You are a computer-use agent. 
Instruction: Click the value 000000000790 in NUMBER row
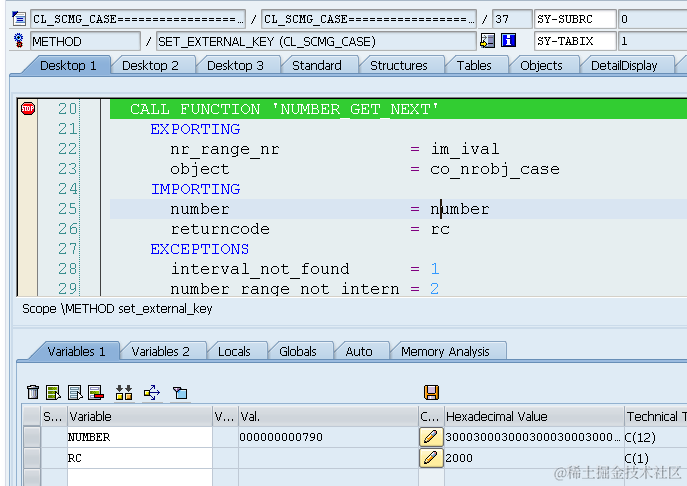281,437
